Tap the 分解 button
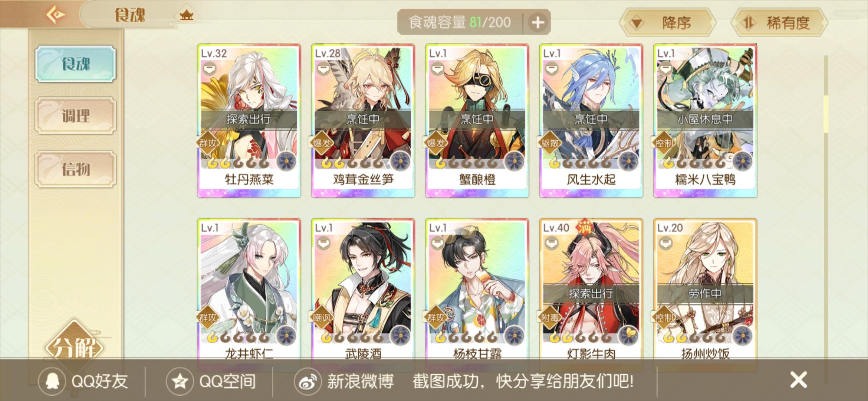The width and height of the screenshot is (868, 401). pyautogui.click(x=74, y=347)
